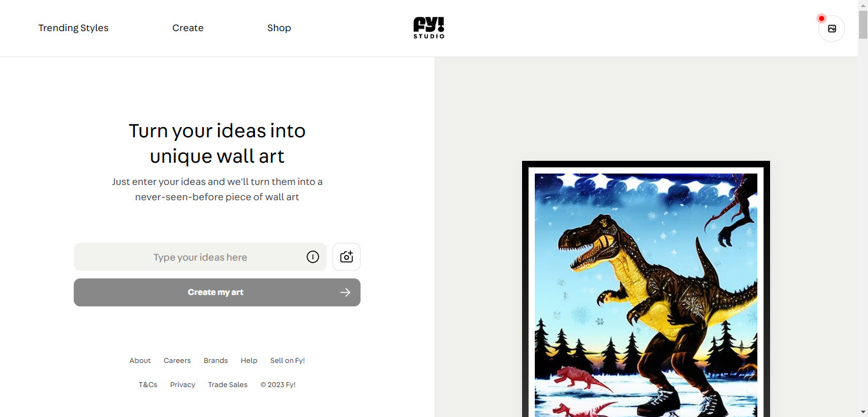The width and height of the screenshot is (868, 417).
Task: Open the Trending Styles menu
Action: pyautogui.click(x=73, y=28)
